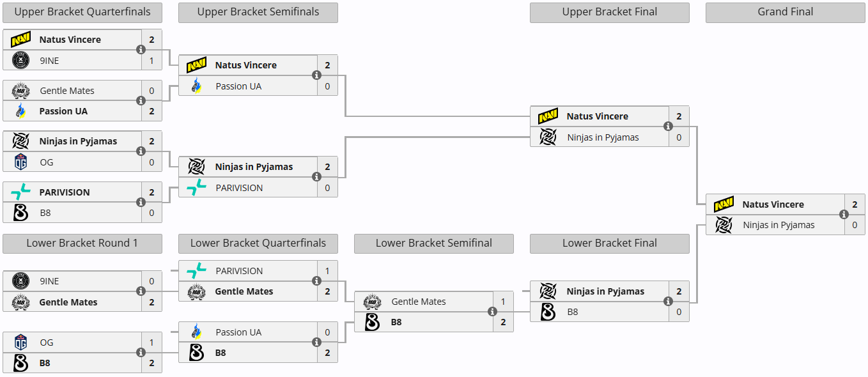
Task: Select the Lower Bracket Semifinal header
Action: (434, 243)
